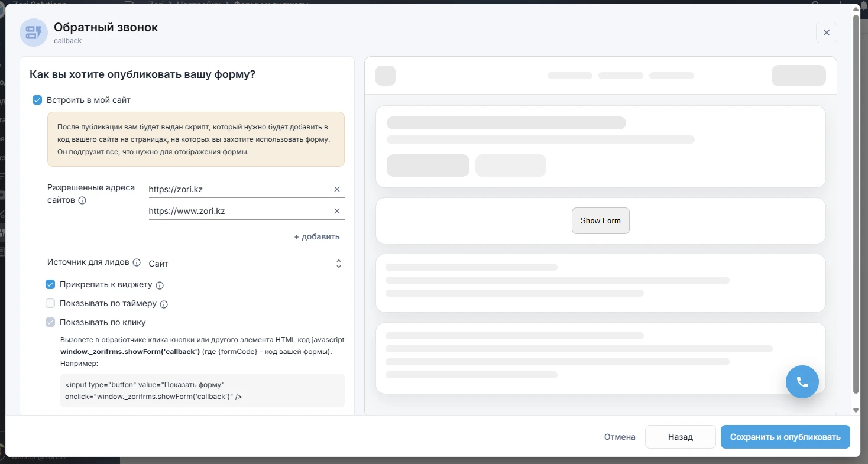
Task: Remove the https://zori.kz address
Action: click(337, 189)
